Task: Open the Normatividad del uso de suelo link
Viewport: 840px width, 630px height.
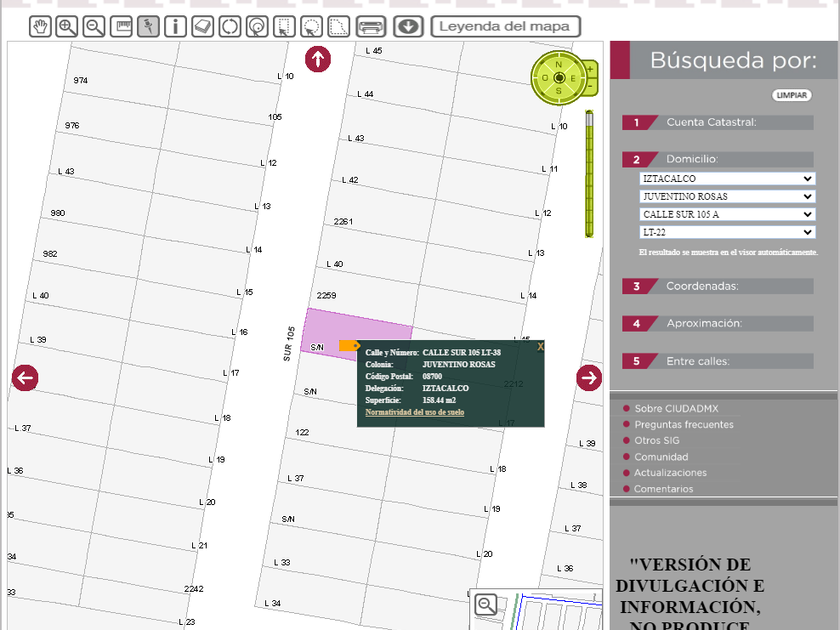Action: pyautogui.click(x=414, y=412)
